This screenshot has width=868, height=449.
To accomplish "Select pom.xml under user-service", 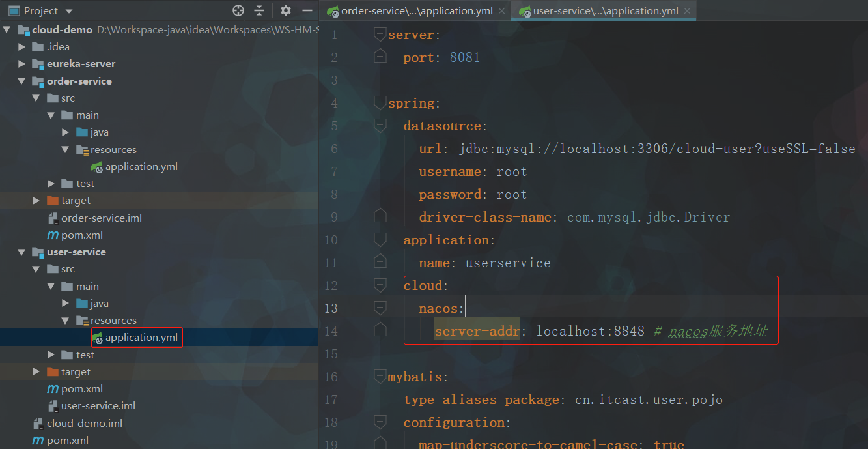I will tap(82, 389).
